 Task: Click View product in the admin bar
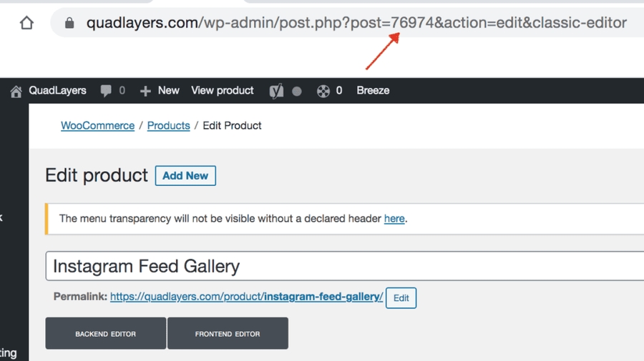(222, 91)
